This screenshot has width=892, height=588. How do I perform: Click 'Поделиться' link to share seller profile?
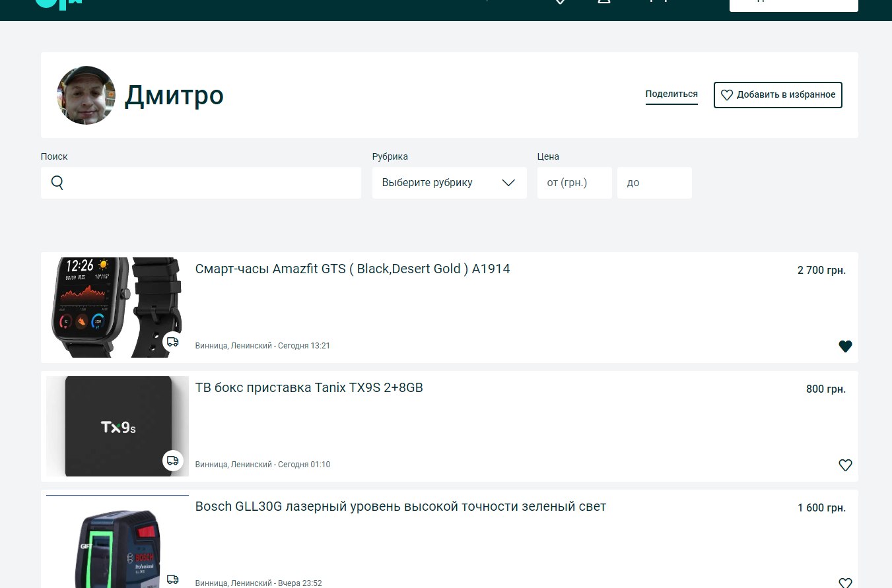coord(671,94)
